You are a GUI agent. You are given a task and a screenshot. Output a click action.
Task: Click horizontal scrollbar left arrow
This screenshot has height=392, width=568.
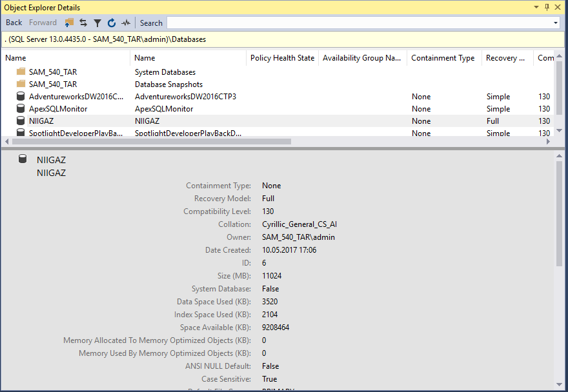6,142
